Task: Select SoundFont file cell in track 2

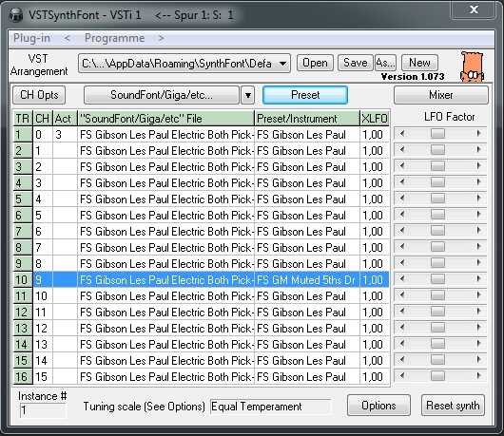Action: (x=165, y=151)
